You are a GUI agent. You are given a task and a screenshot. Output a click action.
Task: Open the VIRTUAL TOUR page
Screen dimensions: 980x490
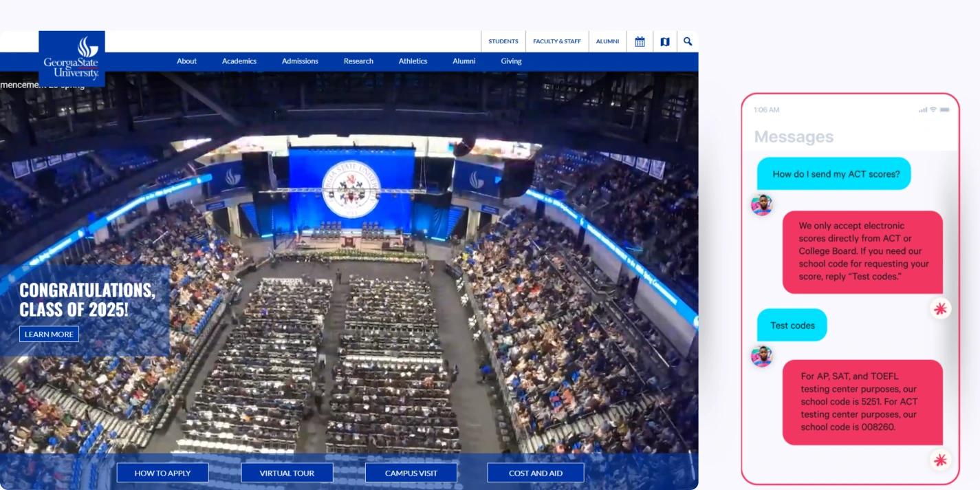click(287, 473)
